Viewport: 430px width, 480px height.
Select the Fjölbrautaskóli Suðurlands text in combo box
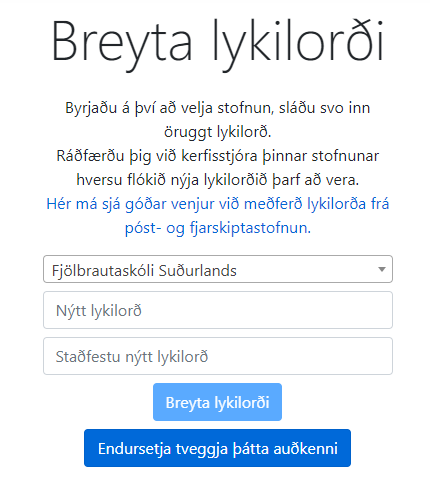(144, 271)
